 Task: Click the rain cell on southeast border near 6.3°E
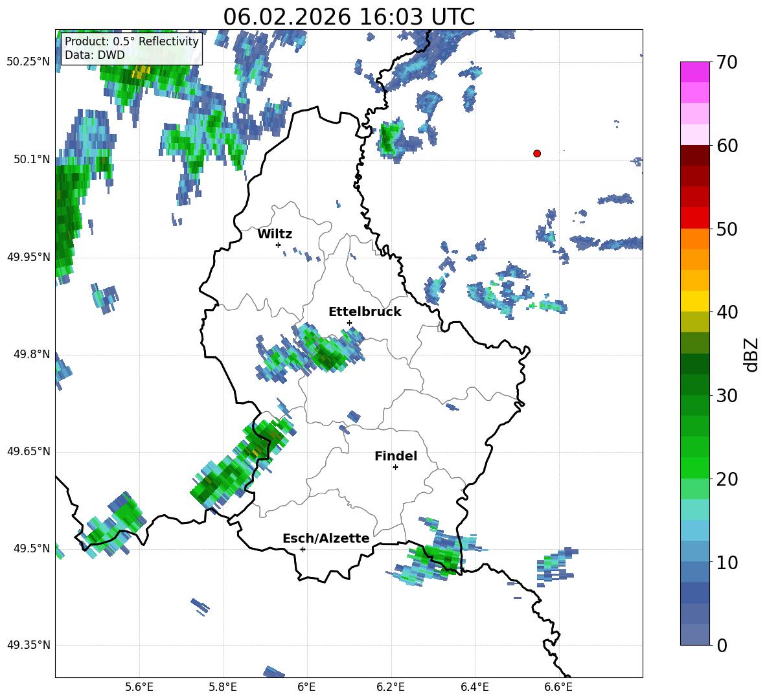437,555
